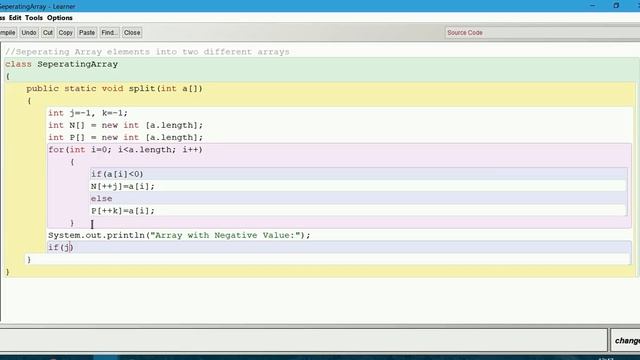Click the line 'N[++j]=a[i];'
640x360 pixels.
(123, 187)
